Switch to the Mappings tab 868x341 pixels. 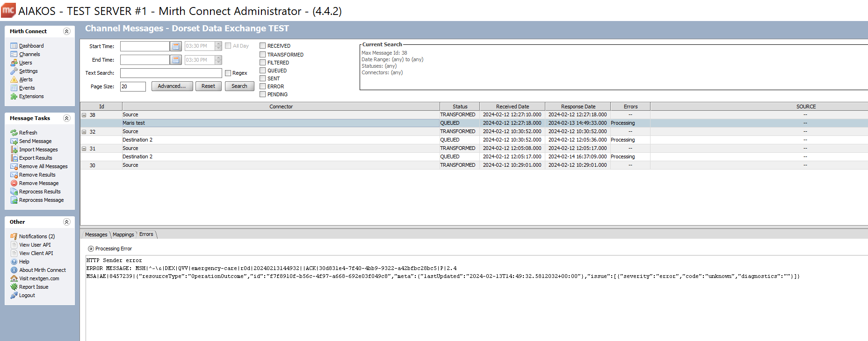pos(123,234)
